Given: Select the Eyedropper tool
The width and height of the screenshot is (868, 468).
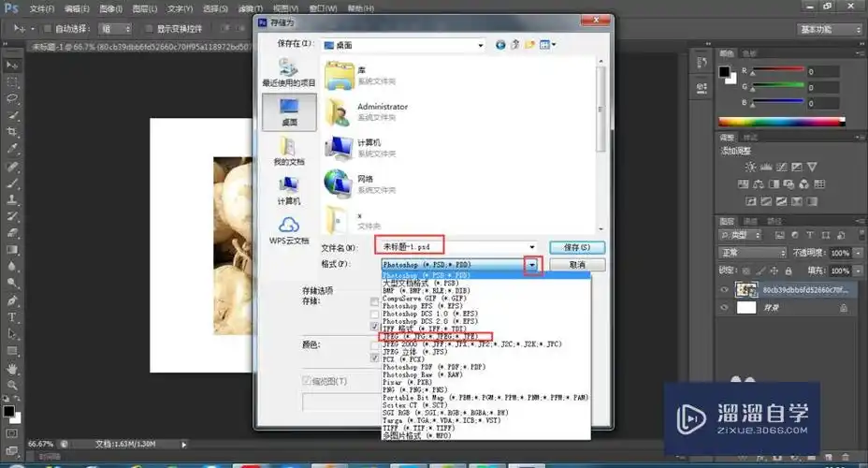Looking at the screenshot, I should [x=11, y=149].
